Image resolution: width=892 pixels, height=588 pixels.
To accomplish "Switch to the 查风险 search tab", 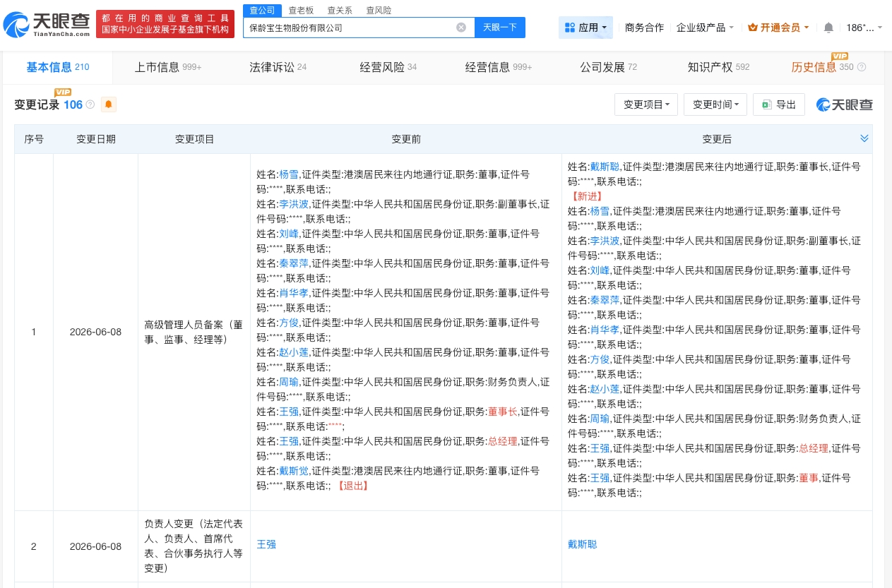I will [379, 11].
